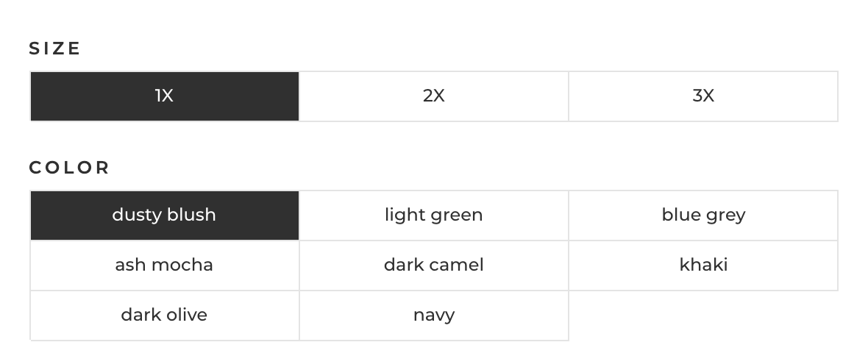Choose the dark camel color

(434, 266)
